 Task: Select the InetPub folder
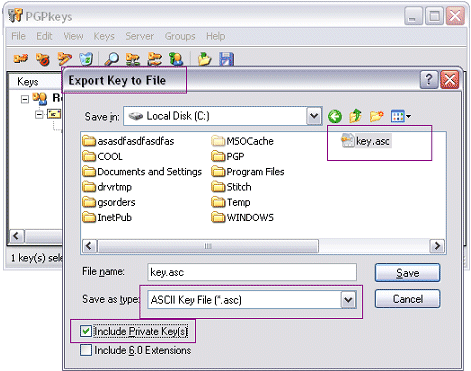pyautogui.click(x=107, y=217)
